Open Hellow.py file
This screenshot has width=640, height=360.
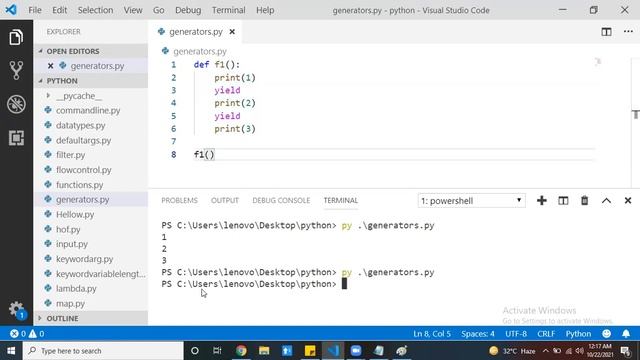[x=91, y=214]
